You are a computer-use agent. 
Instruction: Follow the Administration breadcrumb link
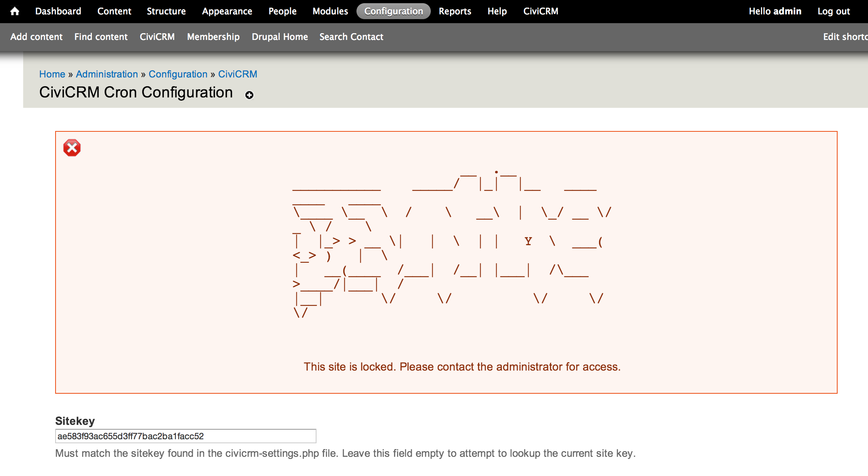tap(107, 74)
